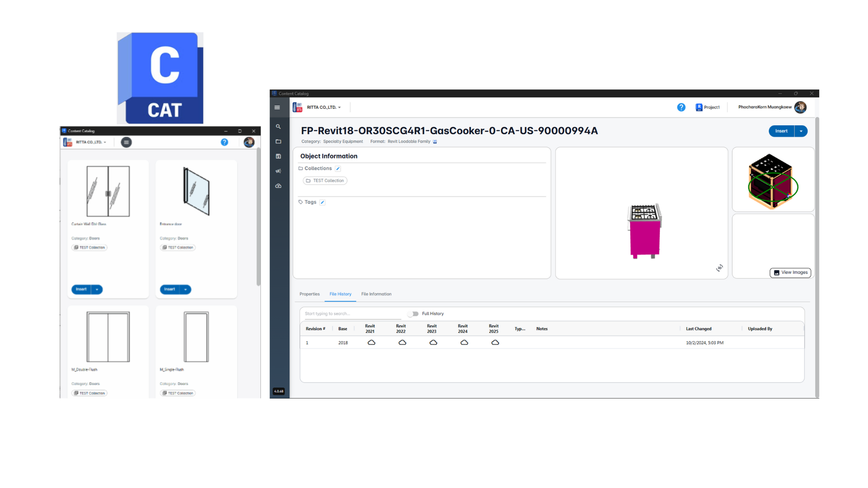868x488 pixels.
Task: Click Revit 2024 cloud icon in revision 1
Action: click(464, 343)
